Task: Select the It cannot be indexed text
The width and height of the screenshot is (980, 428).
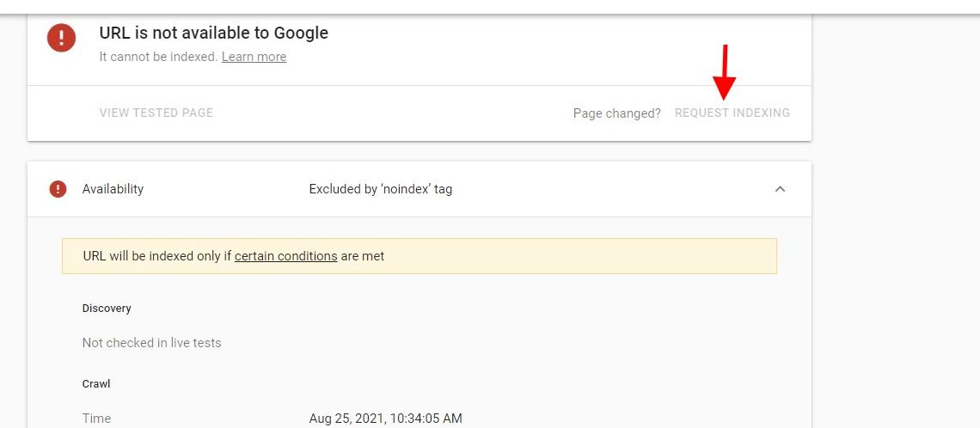Action: click(158, 57)
